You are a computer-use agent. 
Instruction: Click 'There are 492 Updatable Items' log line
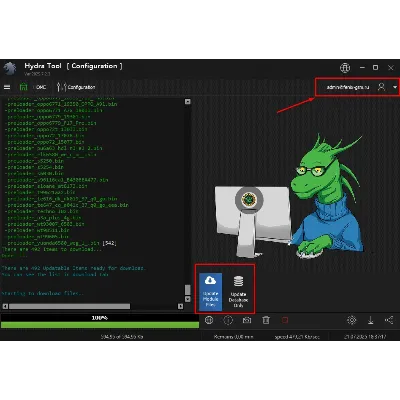coord(73,268)
